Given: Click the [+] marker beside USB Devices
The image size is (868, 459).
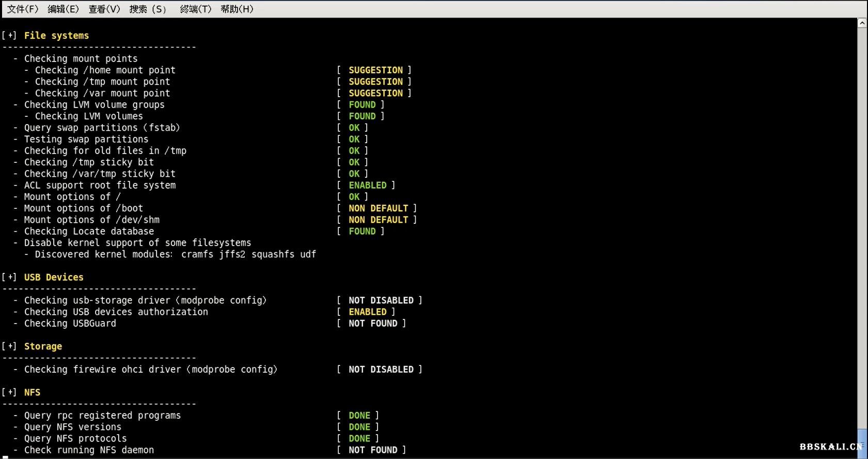Looking at the screenshot, I should tap(9, 278).
